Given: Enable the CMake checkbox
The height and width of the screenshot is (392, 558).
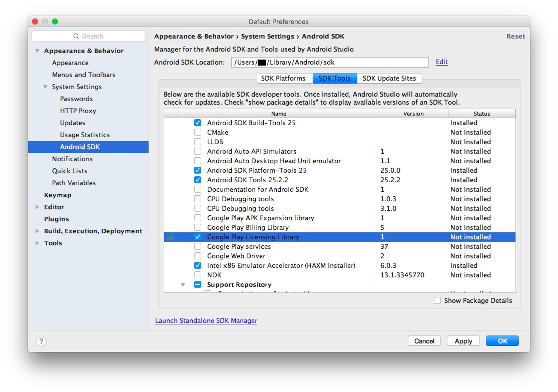Looking at the screenshot, I should (198, 132).
